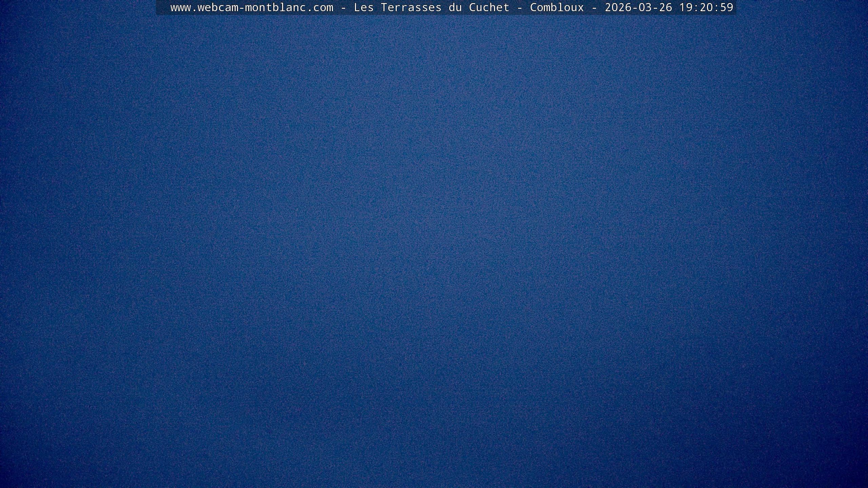Click the 'Combloux' location text
This screenshot has height=488, width=868.
(x=557, y=7)
